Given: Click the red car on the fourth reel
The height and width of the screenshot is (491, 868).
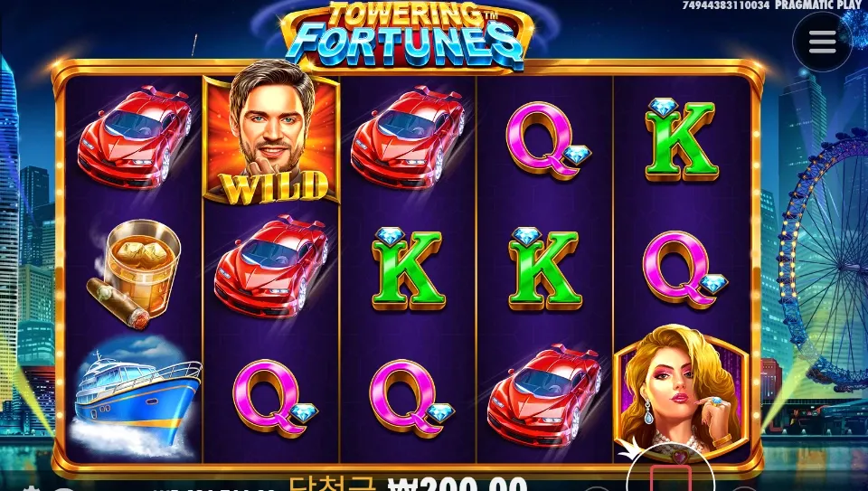Looking at the screenshot, I should [x=544, y=395].
